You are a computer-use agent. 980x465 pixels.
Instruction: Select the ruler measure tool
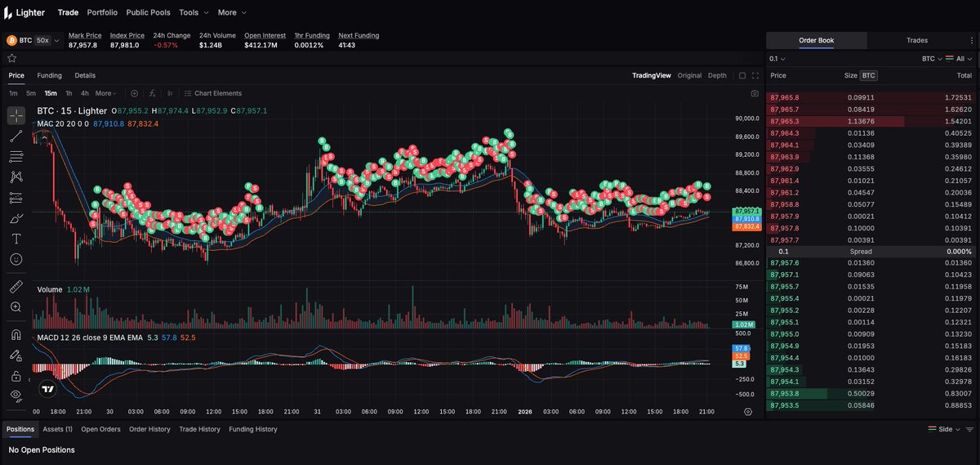click(16, 286)
